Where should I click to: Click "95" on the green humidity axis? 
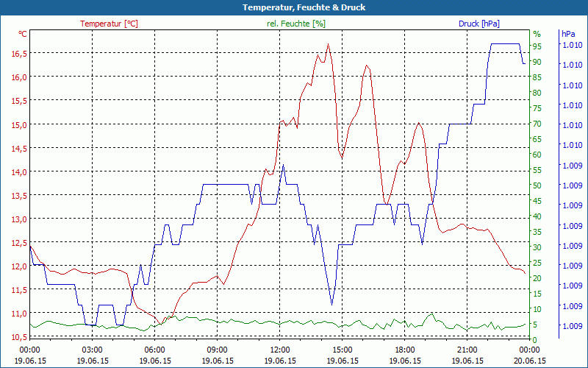click(537, 46)
